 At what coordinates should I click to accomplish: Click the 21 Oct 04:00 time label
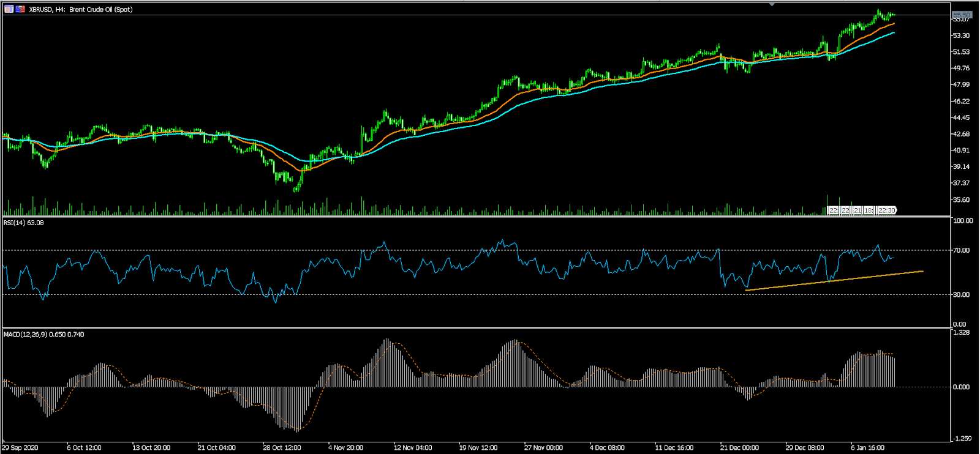[x=217, y=448]
